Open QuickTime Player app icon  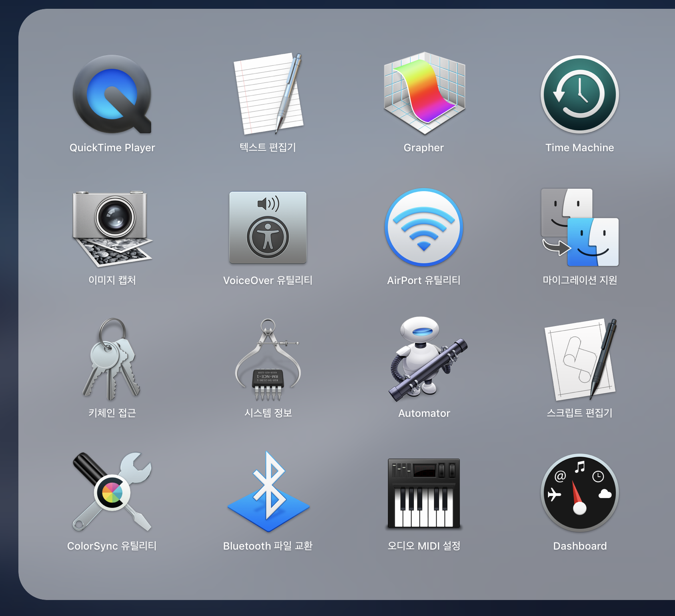pyautogui.click(x=112, y=94)
